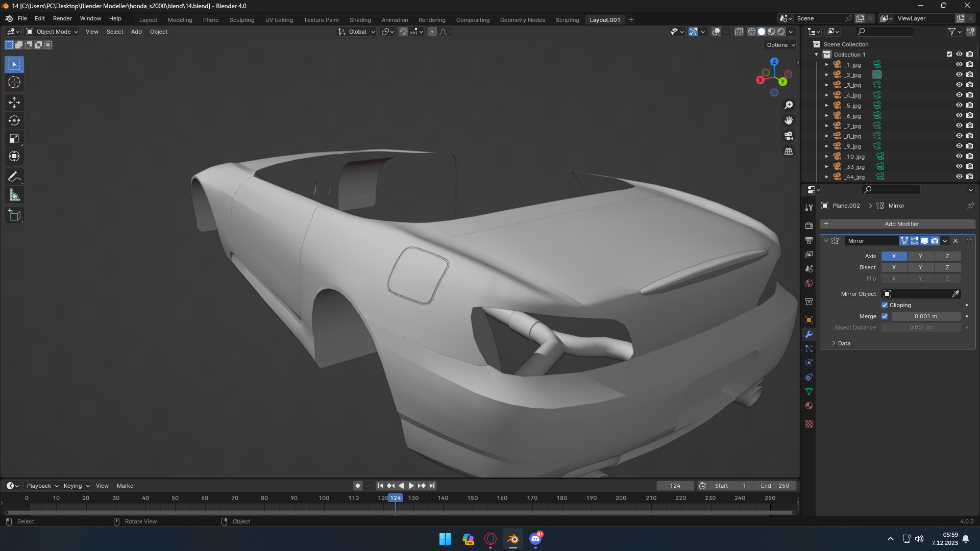Click the Add Cube tool
Image resolution: width=980 pixels, height=551 pixels.
(x=14, y=215)
